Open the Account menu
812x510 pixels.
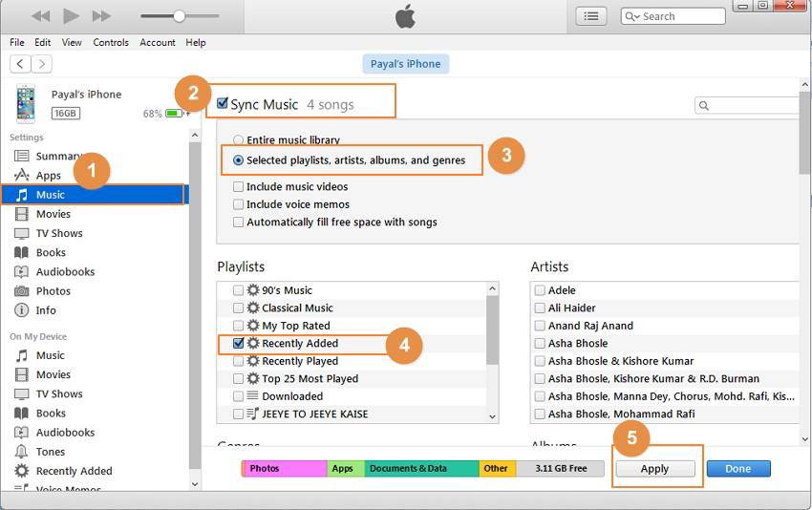click(158, 42)
